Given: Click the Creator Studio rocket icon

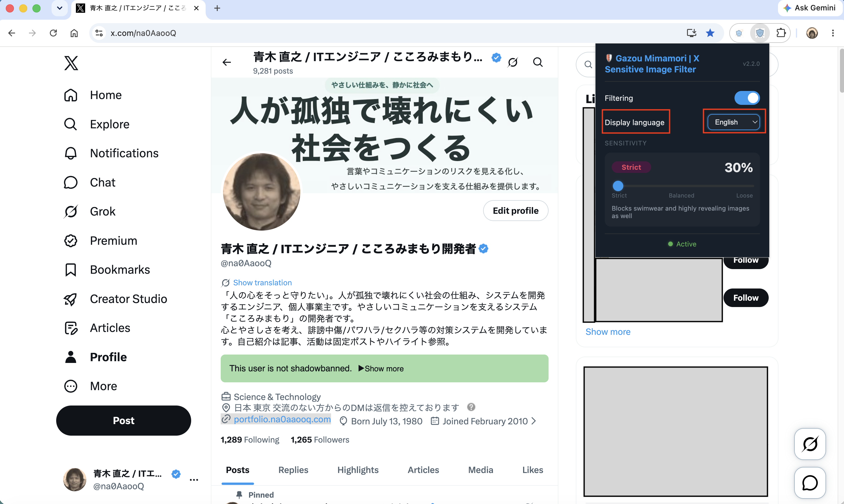Looking at the screenshot, I should click(x=71, y=299).
